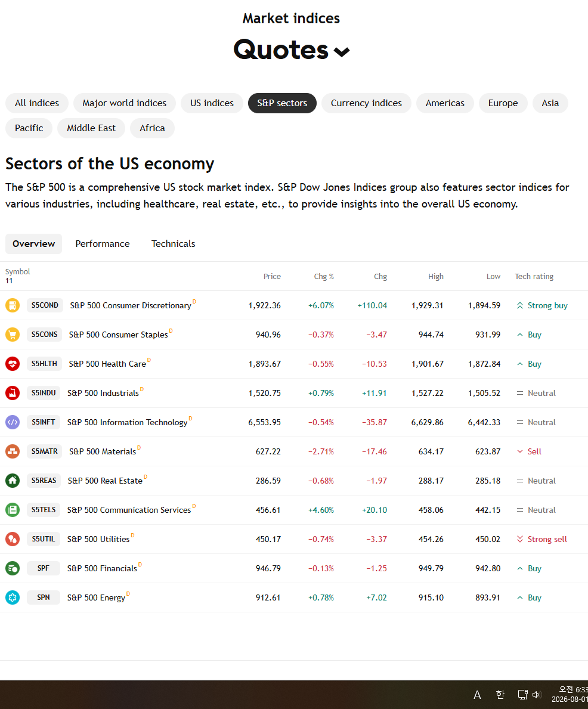Sort by the Price column header

point(273,276)
